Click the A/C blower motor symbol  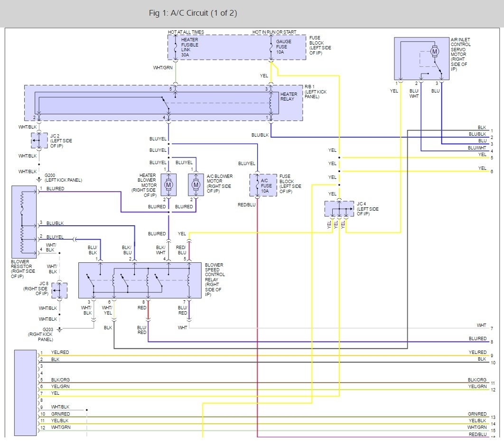(x=195, y=184)
